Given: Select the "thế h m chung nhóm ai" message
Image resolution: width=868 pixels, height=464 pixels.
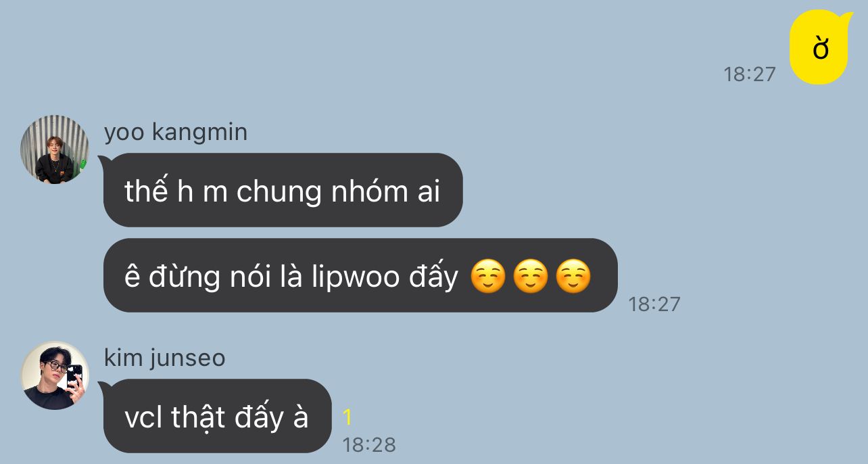Looking at the screenshot, I should pyautogui.click(x=283, y=190).
